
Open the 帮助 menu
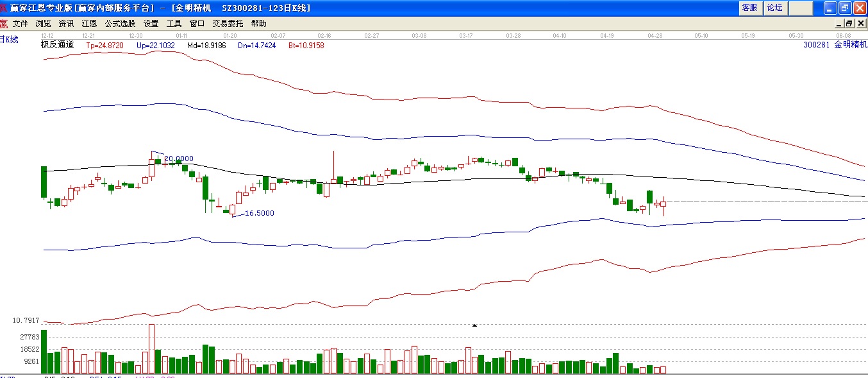click(x=258, y=24)
